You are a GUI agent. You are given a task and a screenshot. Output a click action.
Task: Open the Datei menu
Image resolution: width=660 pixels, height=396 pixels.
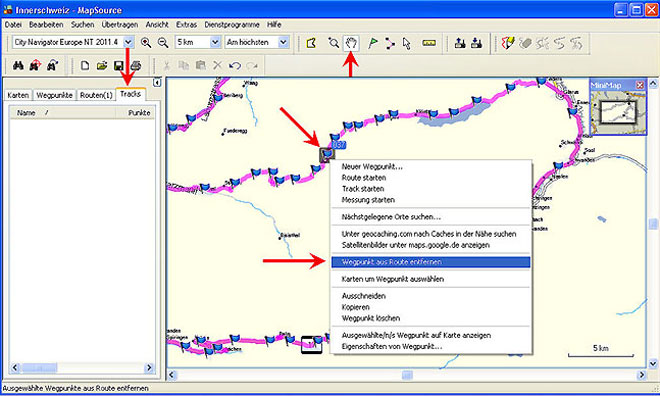(13, 24)
